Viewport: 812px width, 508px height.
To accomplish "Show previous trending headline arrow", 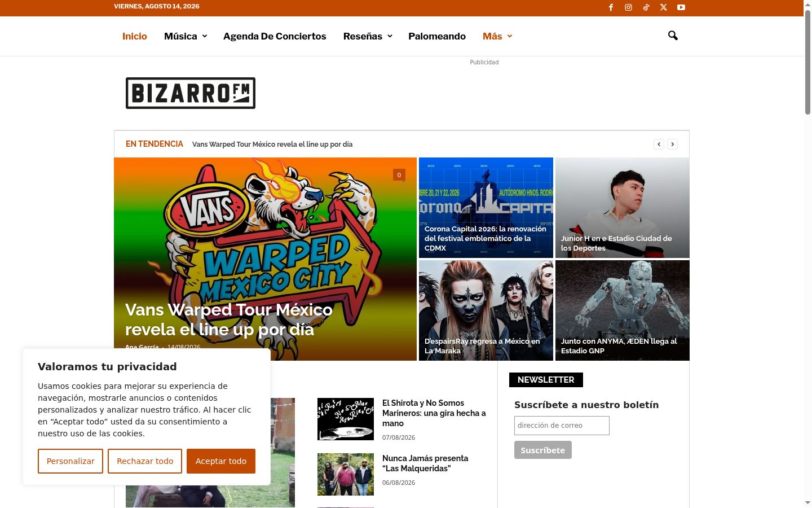I will (659, 144).
